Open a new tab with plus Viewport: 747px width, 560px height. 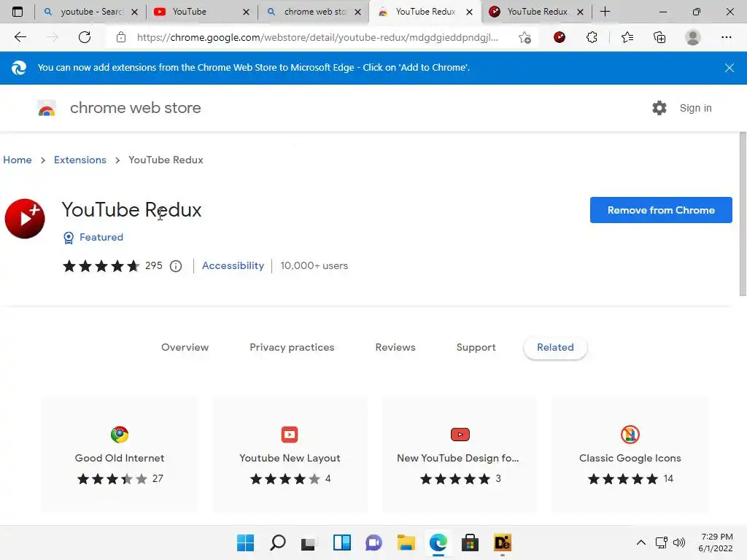point(605,12)
